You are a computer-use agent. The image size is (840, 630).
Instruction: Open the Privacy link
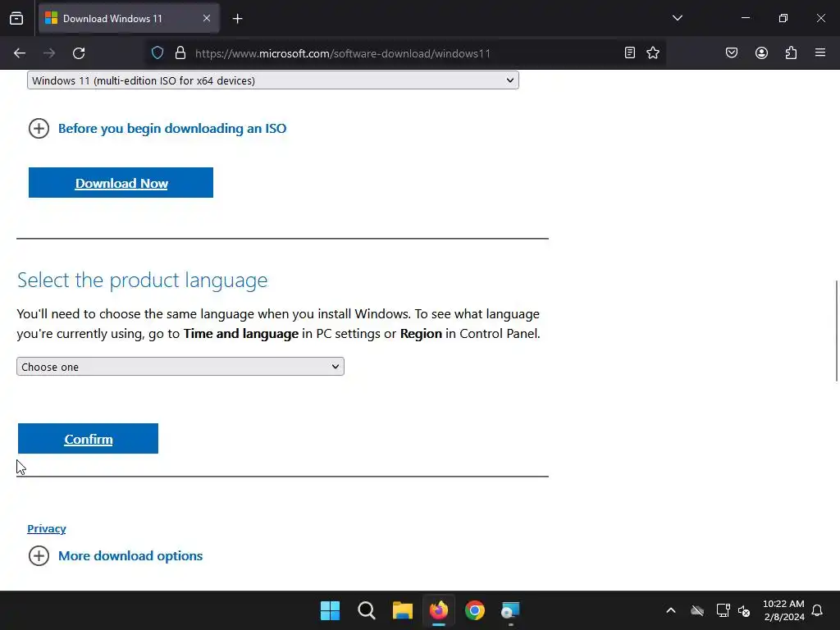click(x=47, y=529)
